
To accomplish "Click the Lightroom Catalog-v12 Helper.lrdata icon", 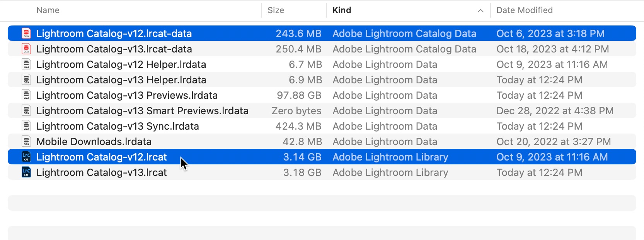I will point(26,64).
